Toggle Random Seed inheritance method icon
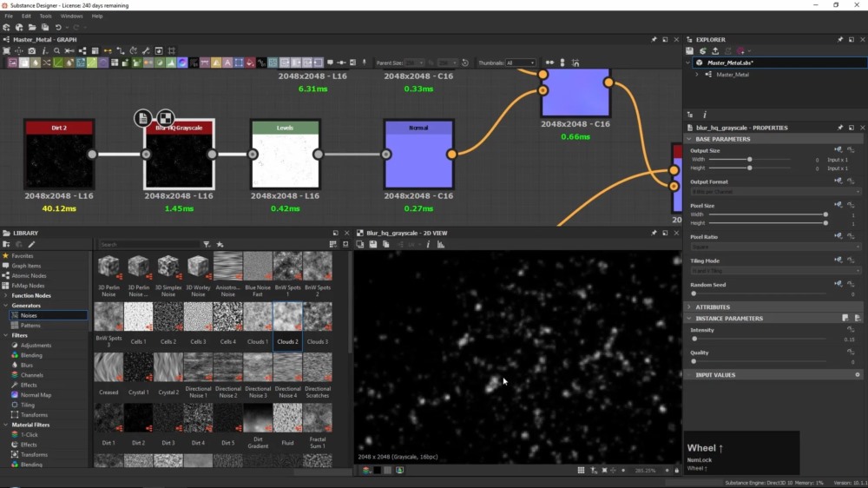 click(838, 284)
